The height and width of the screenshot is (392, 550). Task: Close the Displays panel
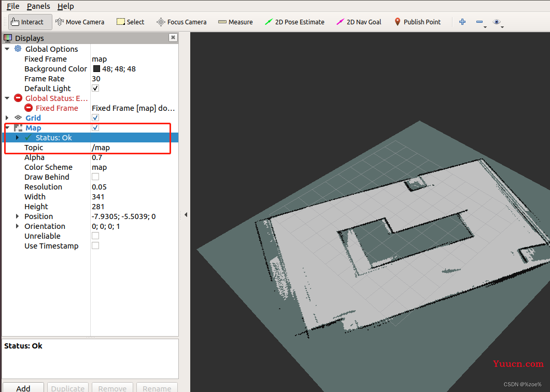(173, 37)
